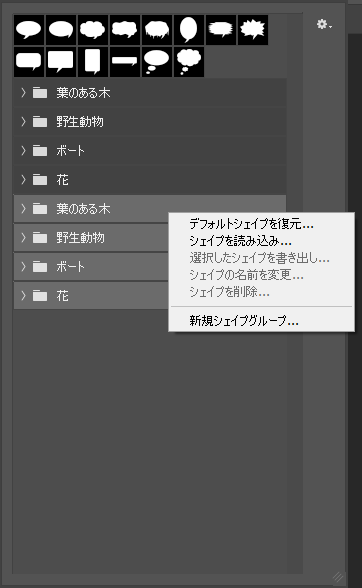Open the gear settings menu
Image resolution: width=362 pixels, height=588 pixels.
pyautogui.click(x=324, y=25)
